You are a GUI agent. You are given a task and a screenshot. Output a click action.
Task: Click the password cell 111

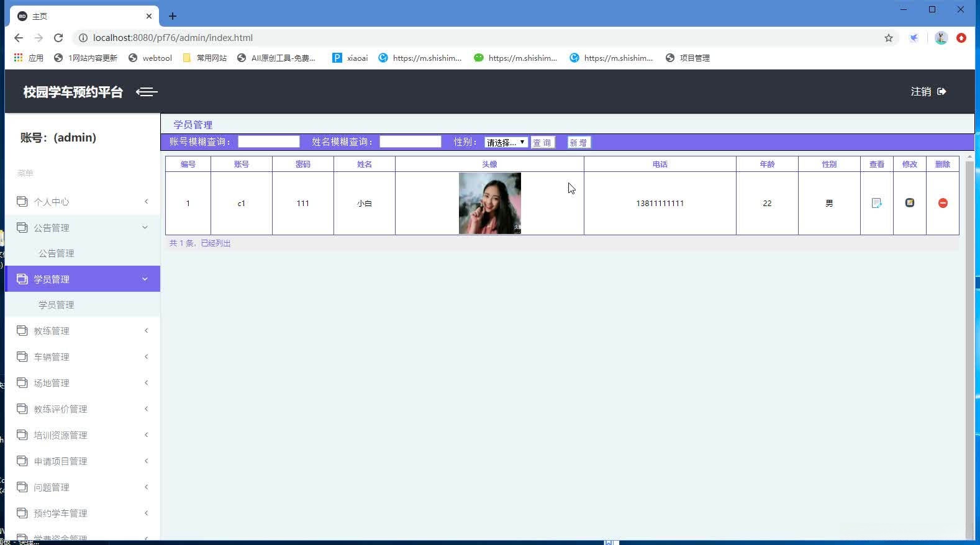303,203
